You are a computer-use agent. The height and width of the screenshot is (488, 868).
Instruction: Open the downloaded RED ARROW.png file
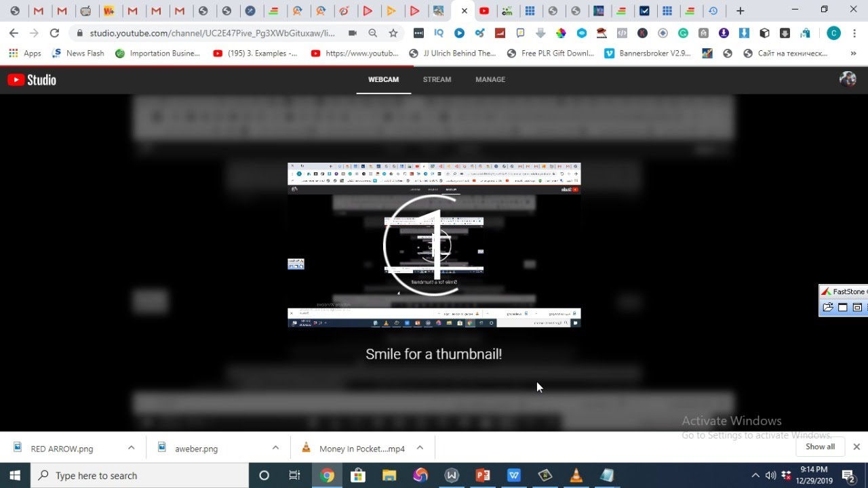pyautogui.click(x=62, y=448)
